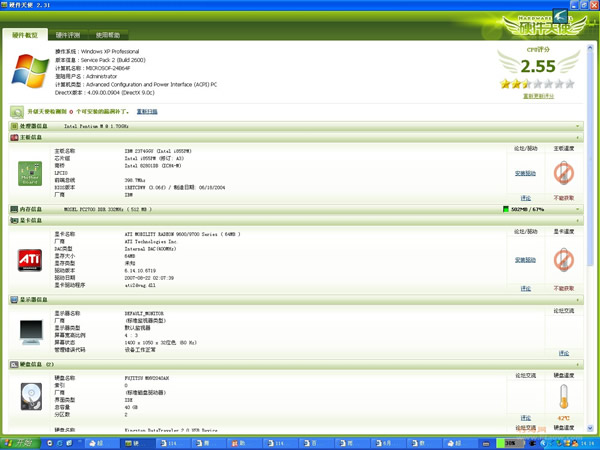This screenshot has height=450, width=600.
Task: Click the 评论 link in the hard disk section
Action: [526, 418]
